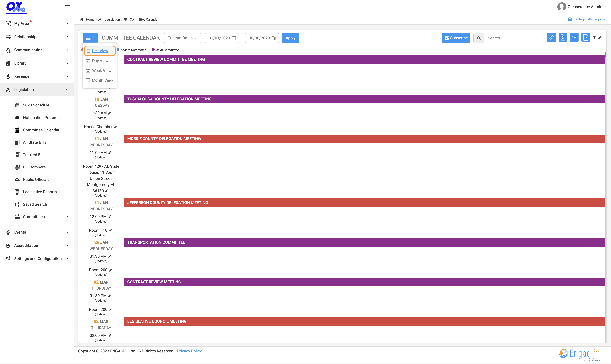Go to Legislation breadcrumb
Viewport: 611px width, 364px height.
pyautogui.click(x=112, y=20)
